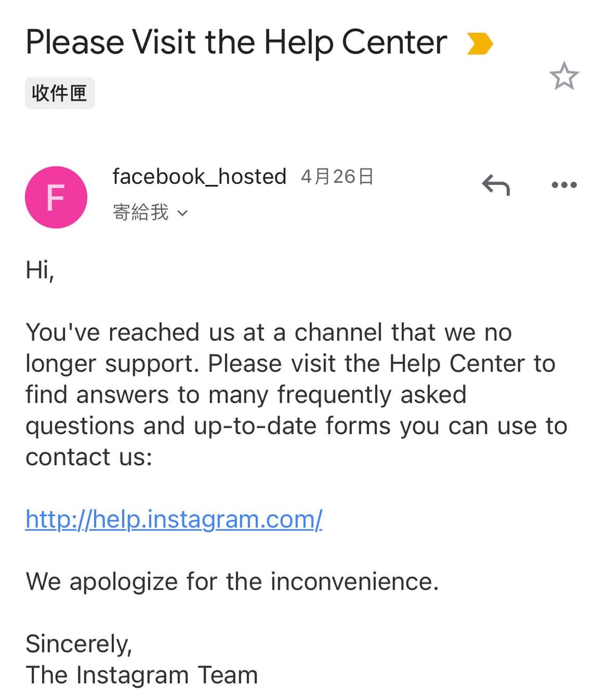Tap the reply arrow icon
Image resolution: width=608 pixels, height=700 pixels.
(496, 185)
